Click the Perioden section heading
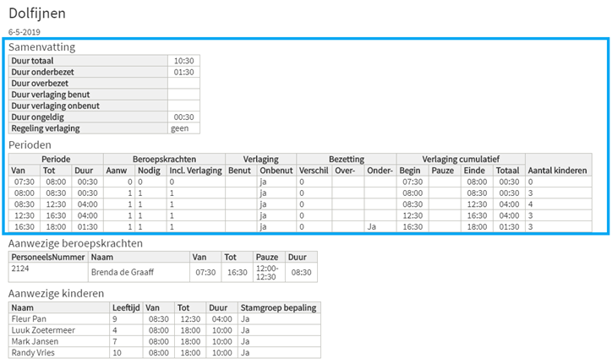The height and width of the screenshot is (364, 612). pos(30,144)
